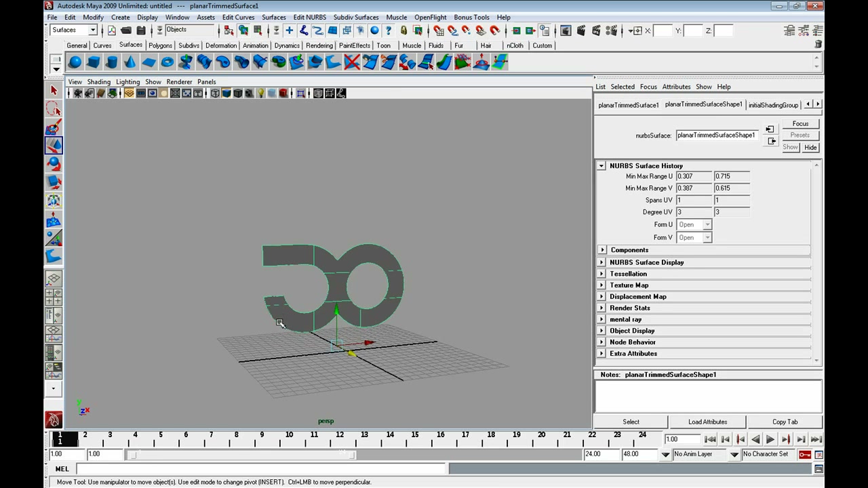This screenshot has width=868, height=488.
Task: Expand the NURBS Surface Display section
Action: click(601, 262)
